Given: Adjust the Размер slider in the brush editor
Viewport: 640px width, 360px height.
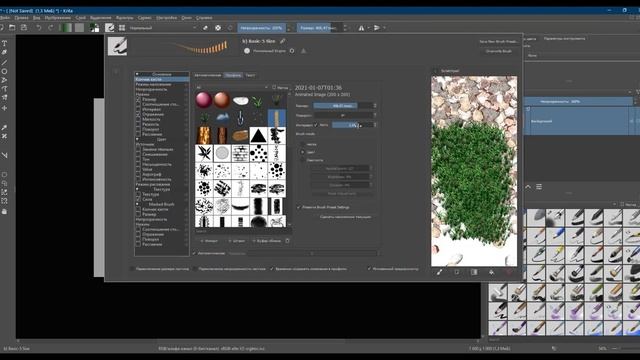Looking at the screenshot, I should tap(342, 106).
